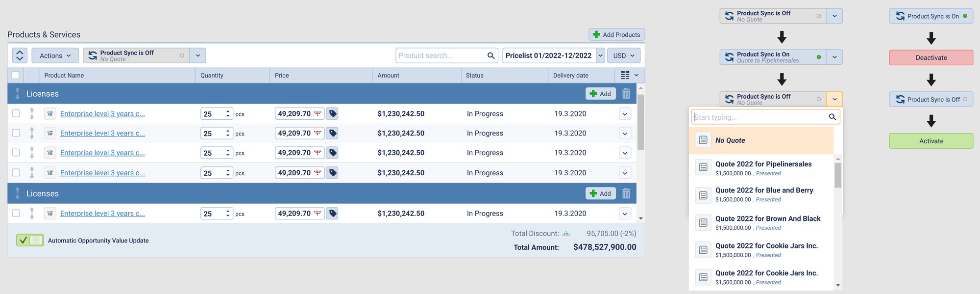Click the reorder handle of the second Licenses group's product row
This screenshot has width=980, height=294.
click(x=32, y=213)
